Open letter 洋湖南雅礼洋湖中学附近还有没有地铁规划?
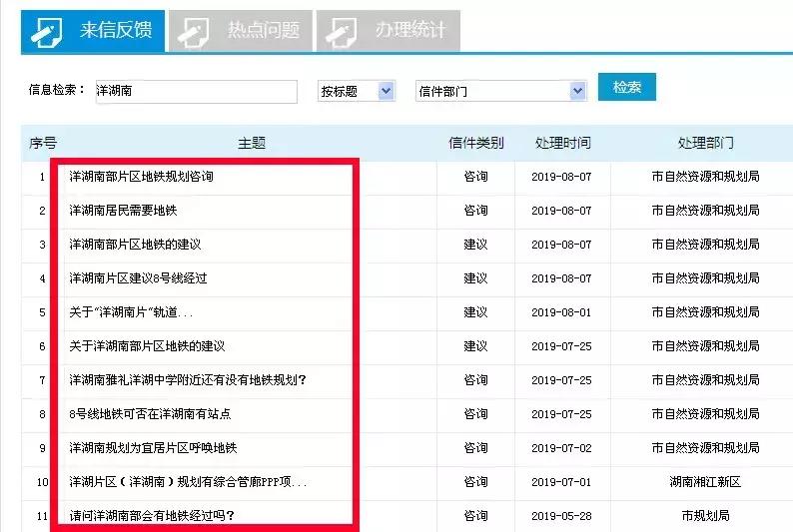This screenshot has height=532, width=793. tap(188, 380)
